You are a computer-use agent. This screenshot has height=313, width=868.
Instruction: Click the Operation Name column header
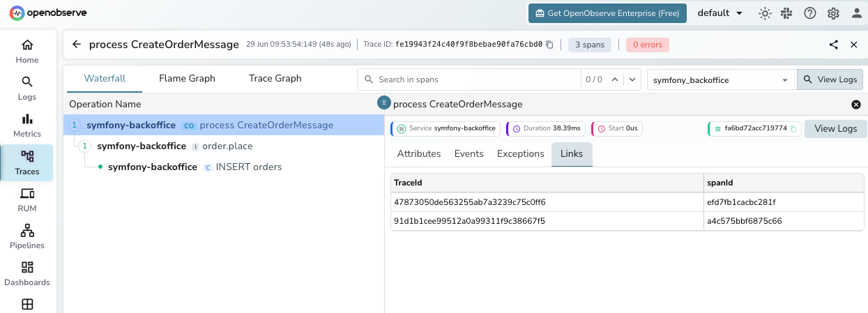[105, 104]
